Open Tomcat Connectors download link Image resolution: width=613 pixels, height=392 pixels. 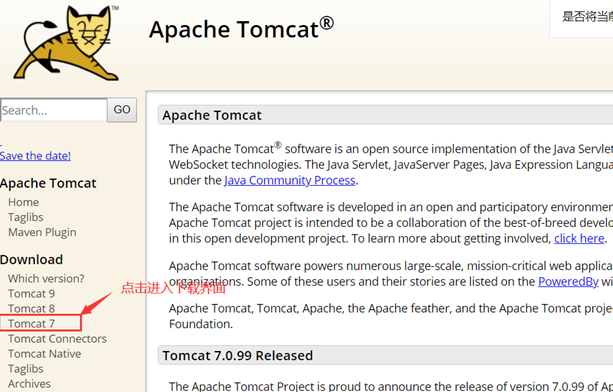[x=57, y=339]
